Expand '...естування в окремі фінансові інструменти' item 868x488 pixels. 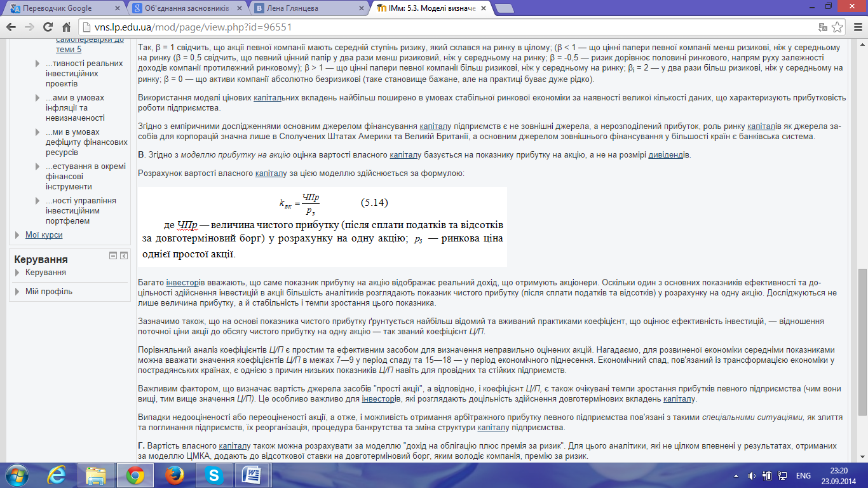tap(39, 166)
